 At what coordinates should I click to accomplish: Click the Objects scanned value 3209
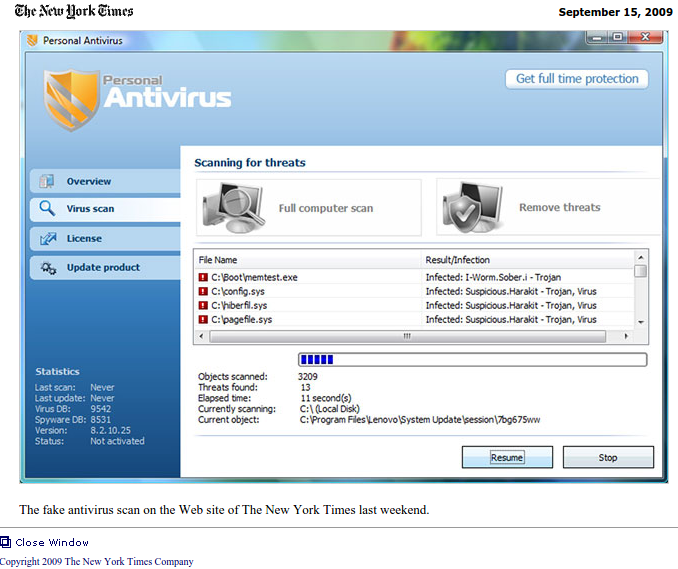(307, 377)
